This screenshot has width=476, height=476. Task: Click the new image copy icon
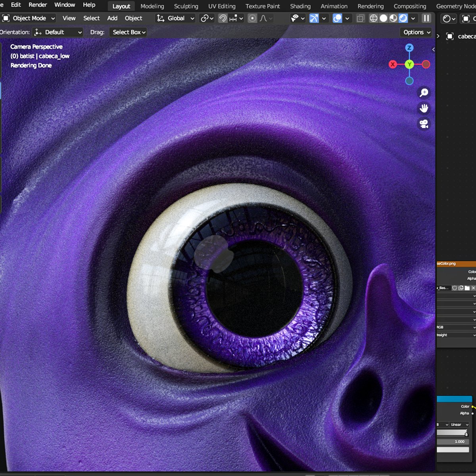[x=461, y=288]
